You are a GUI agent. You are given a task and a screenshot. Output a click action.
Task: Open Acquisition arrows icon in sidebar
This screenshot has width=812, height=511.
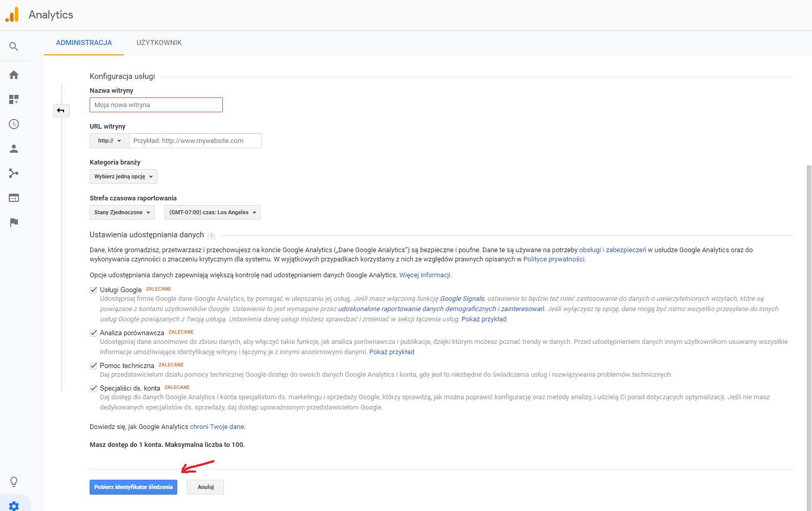[x=14, y=173]
